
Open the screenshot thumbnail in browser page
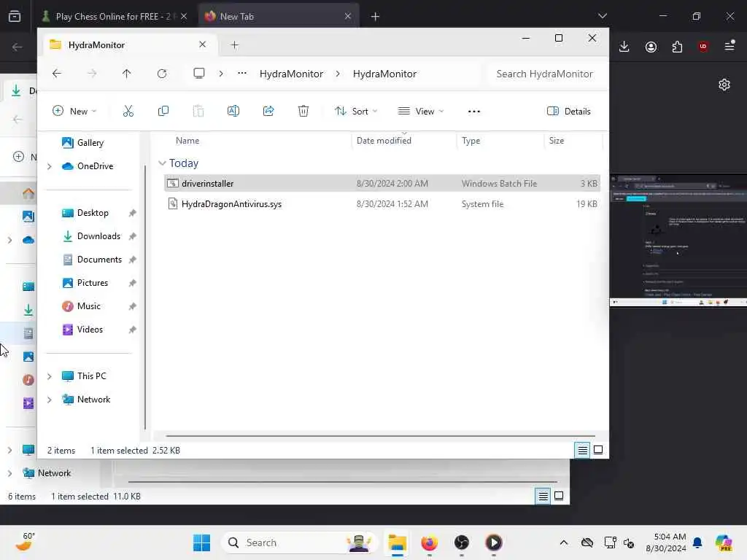click(x=678, y=241)
